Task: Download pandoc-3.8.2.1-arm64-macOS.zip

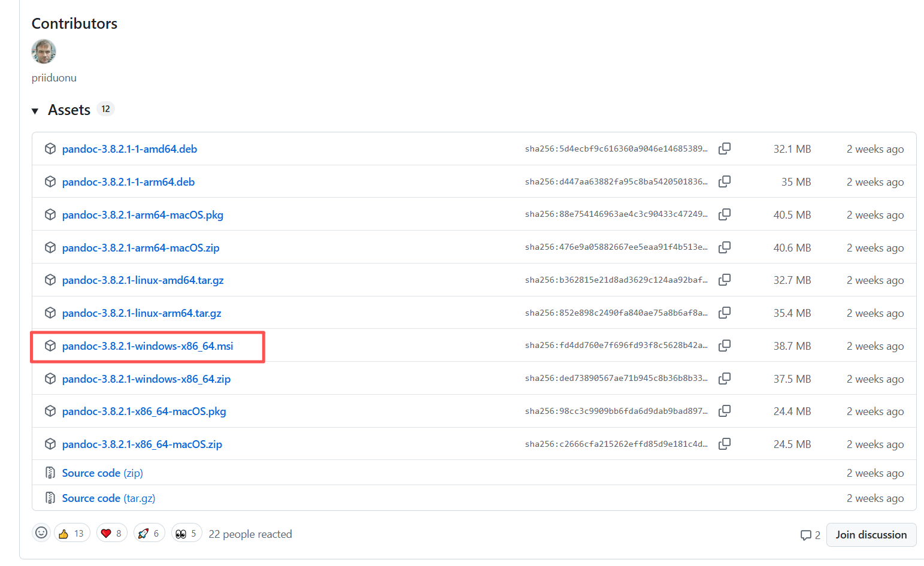Action: coord(141,248)
